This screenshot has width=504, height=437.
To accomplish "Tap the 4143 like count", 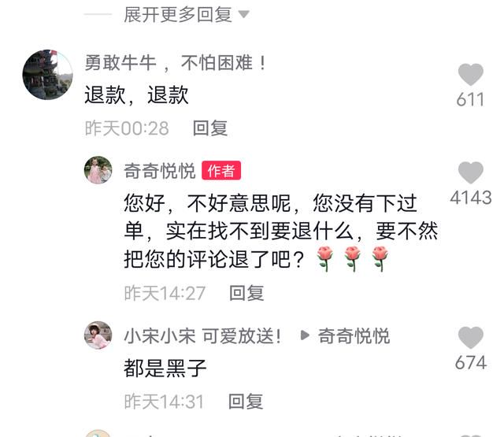I will pos(471,198).
